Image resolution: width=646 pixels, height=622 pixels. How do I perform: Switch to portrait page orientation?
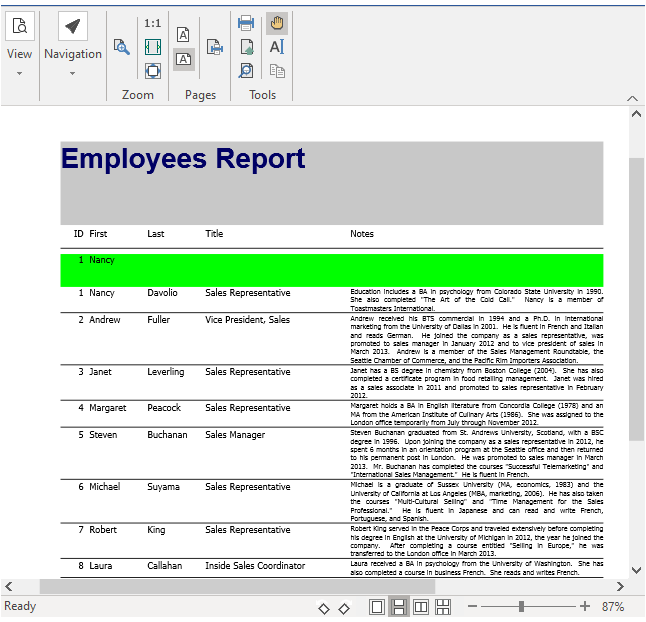184,34
